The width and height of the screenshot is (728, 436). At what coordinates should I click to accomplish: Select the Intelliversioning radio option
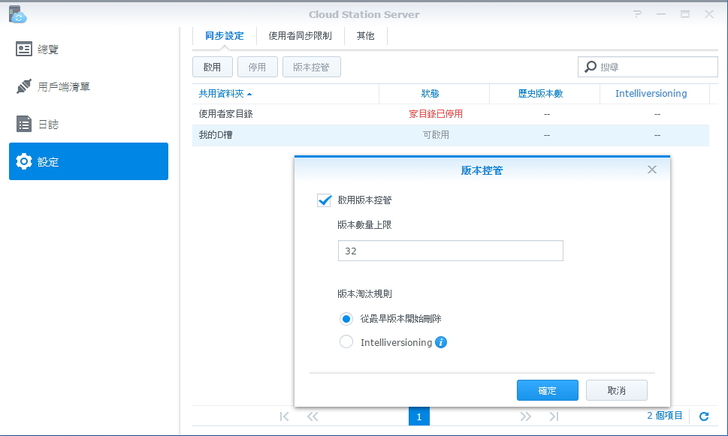346,342
